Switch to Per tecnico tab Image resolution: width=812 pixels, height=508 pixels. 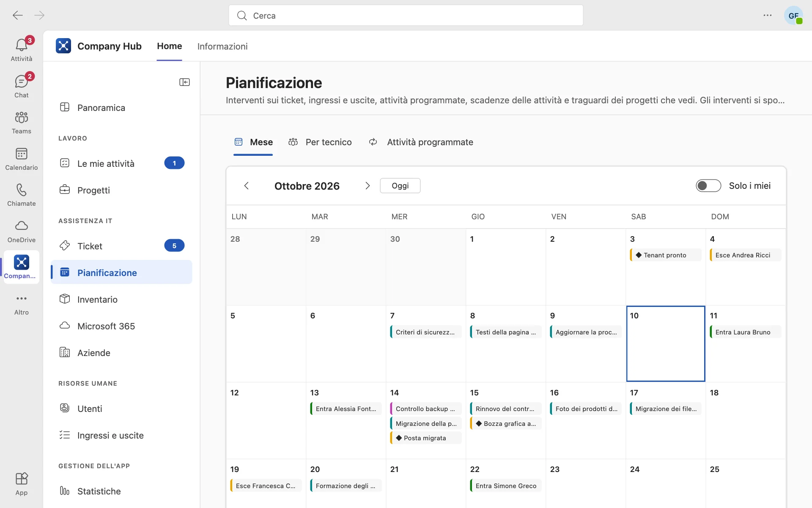320,142
